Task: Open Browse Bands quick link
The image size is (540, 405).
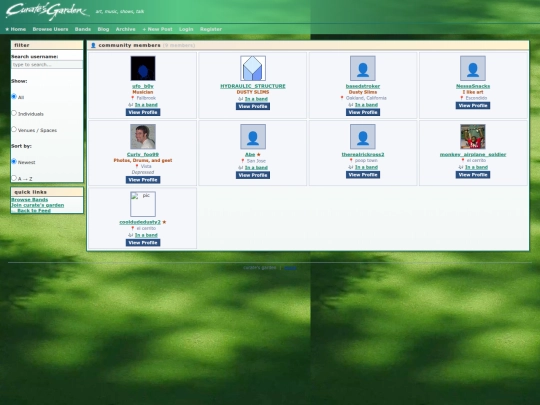Action: (30, 200)
